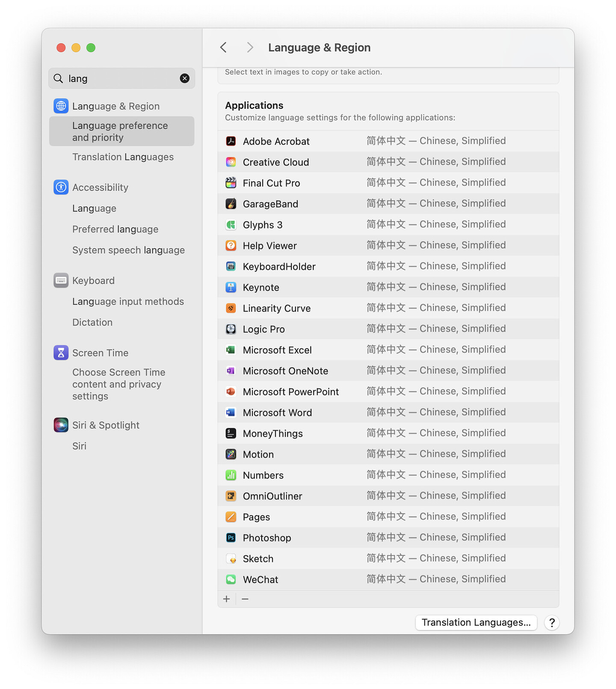
Task: Open Siri sidebar result
Action: 79,446
